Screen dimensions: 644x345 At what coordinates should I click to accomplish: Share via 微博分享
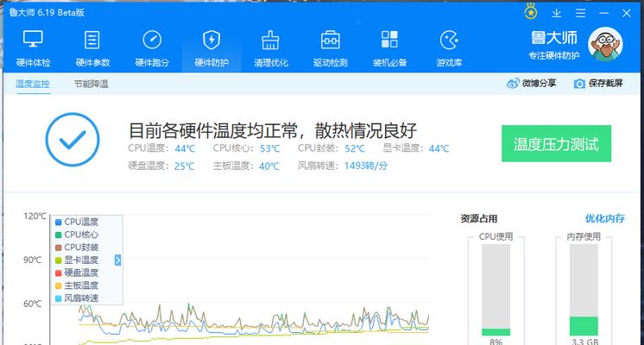point(531,84)
